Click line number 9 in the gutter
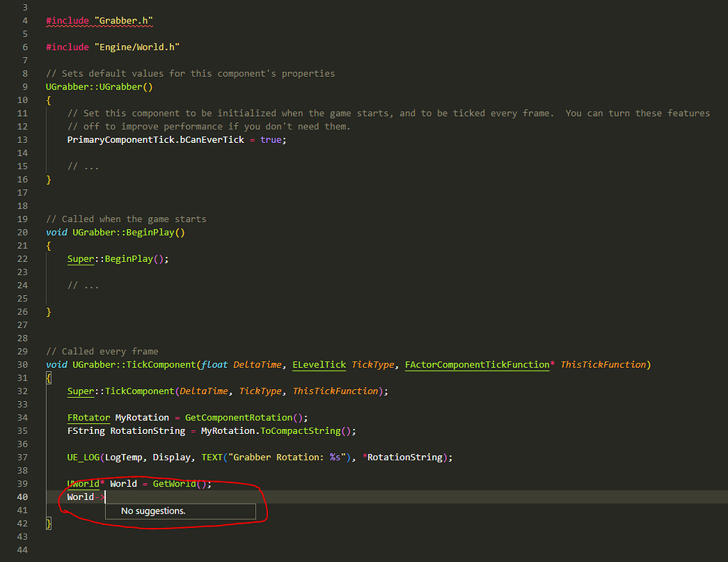 (25, 87)
